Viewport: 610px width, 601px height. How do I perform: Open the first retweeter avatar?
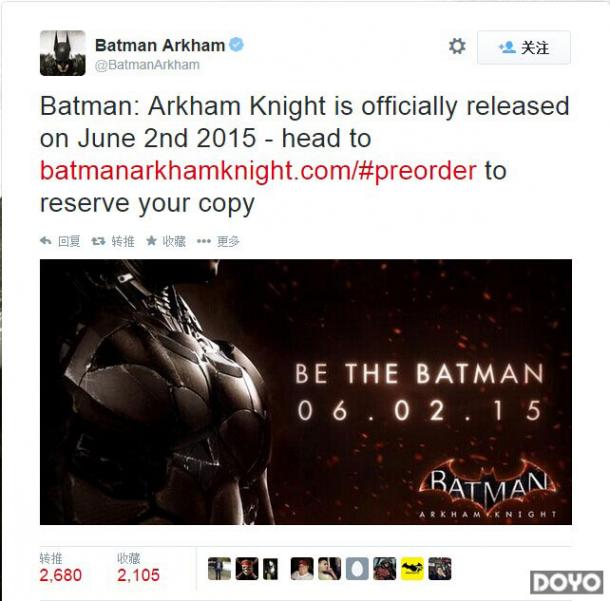(219, 569)
